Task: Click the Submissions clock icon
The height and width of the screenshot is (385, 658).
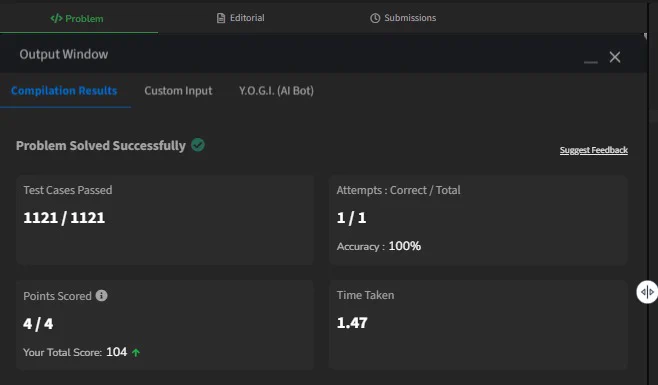Action: click(x=375, y=18)
